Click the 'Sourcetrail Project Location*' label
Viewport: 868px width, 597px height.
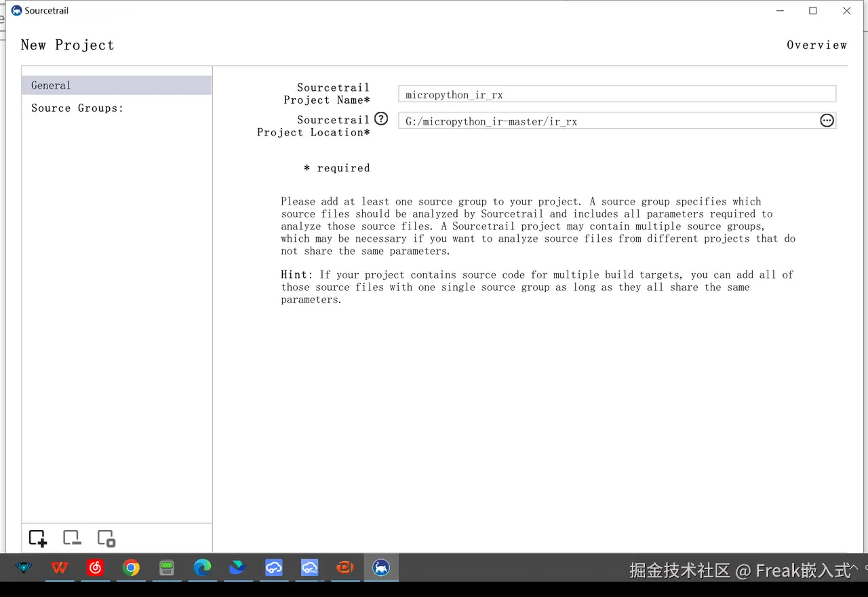[314, 126]
